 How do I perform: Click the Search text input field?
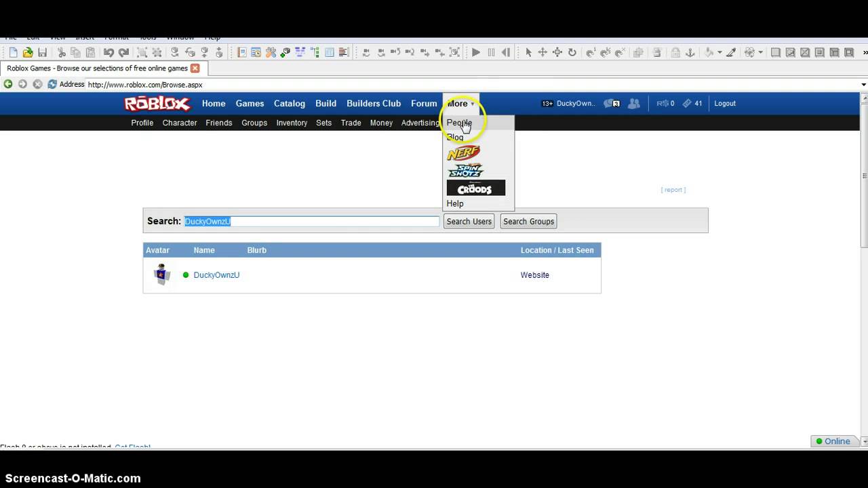[x=312, y=222]
